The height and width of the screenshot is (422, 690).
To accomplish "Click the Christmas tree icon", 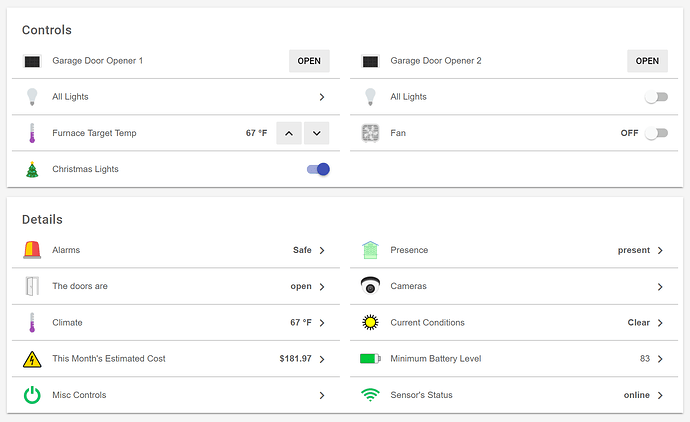I will pos(32,169).
